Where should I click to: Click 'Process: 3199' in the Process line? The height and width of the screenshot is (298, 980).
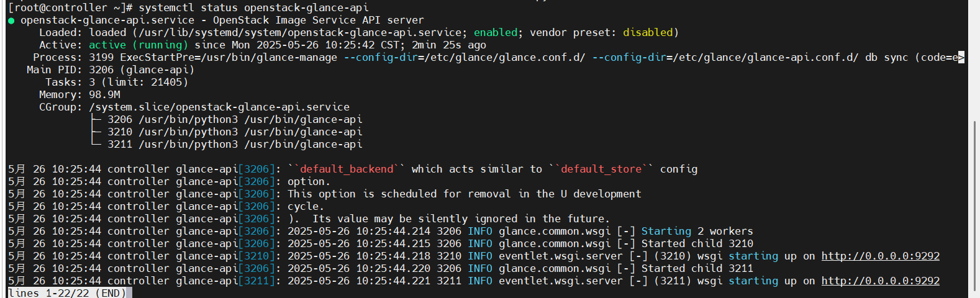pyautogui.click(x=73, y=57)
